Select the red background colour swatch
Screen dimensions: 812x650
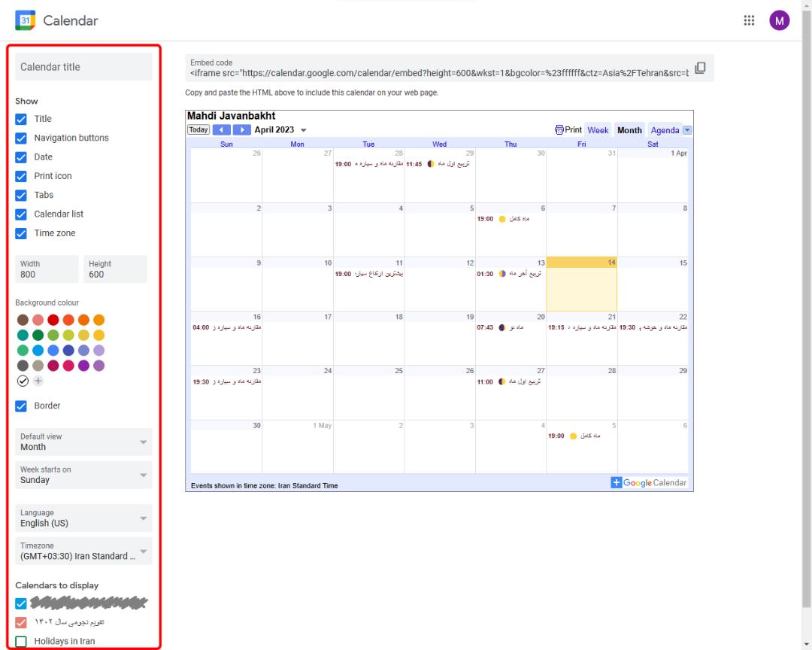click(x=53, y=320)
